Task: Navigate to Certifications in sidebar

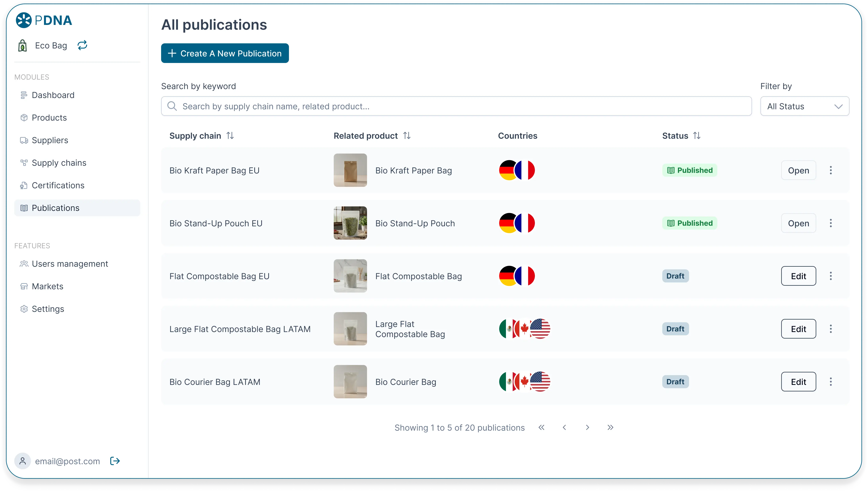Action: tap(58, 185)
